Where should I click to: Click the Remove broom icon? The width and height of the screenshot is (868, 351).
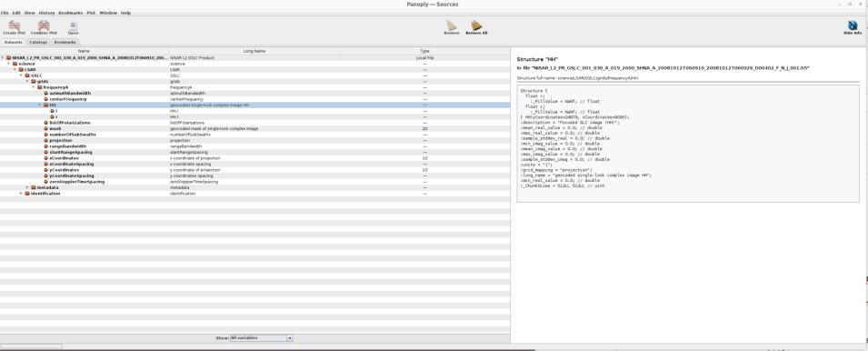click(451, 25)
